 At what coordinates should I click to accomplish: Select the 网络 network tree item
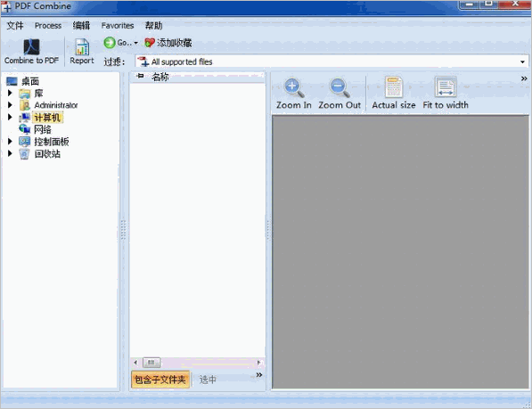coord(43,129)
